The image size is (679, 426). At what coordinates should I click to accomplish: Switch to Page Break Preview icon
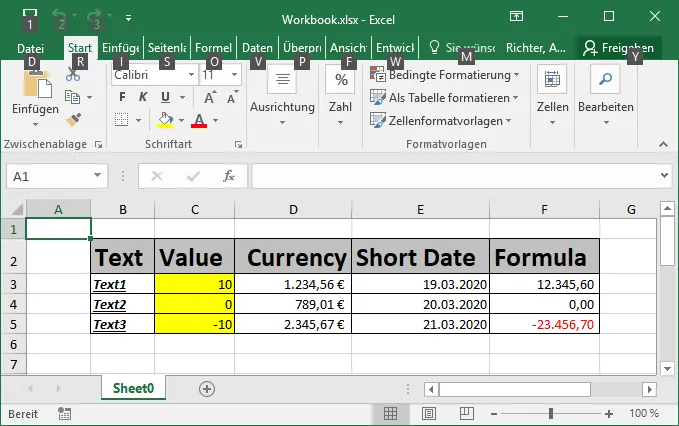(466, 413)
